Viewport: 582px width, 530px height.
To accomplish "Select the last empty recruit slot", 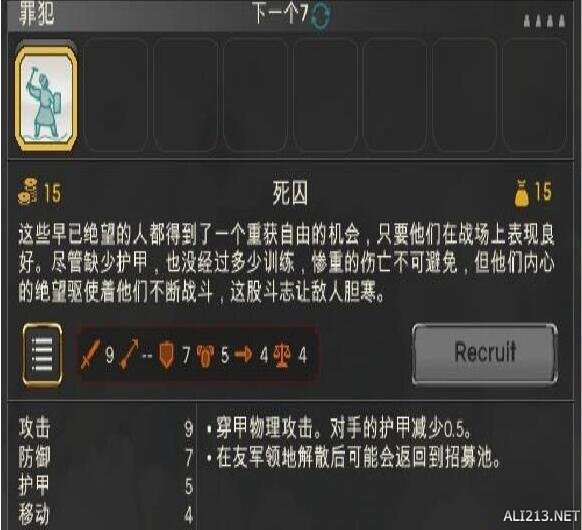I will coord(535,95).
